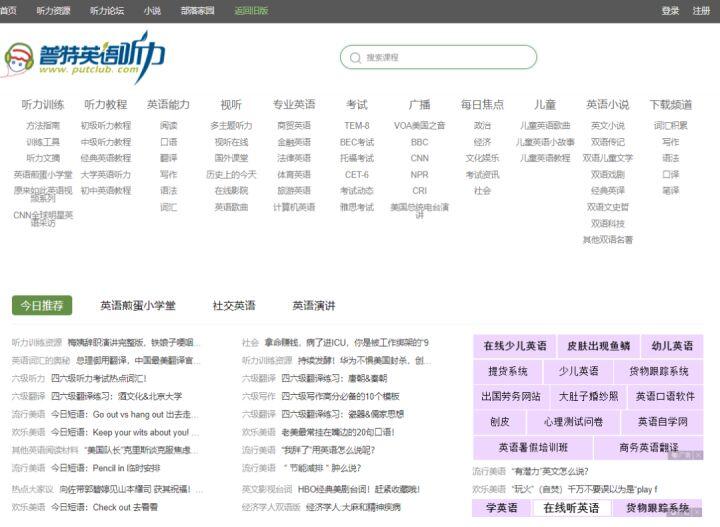This screenshot has height=527, width=720.
Task: Click 其他双语名著 link
Action: click(608, 240)
